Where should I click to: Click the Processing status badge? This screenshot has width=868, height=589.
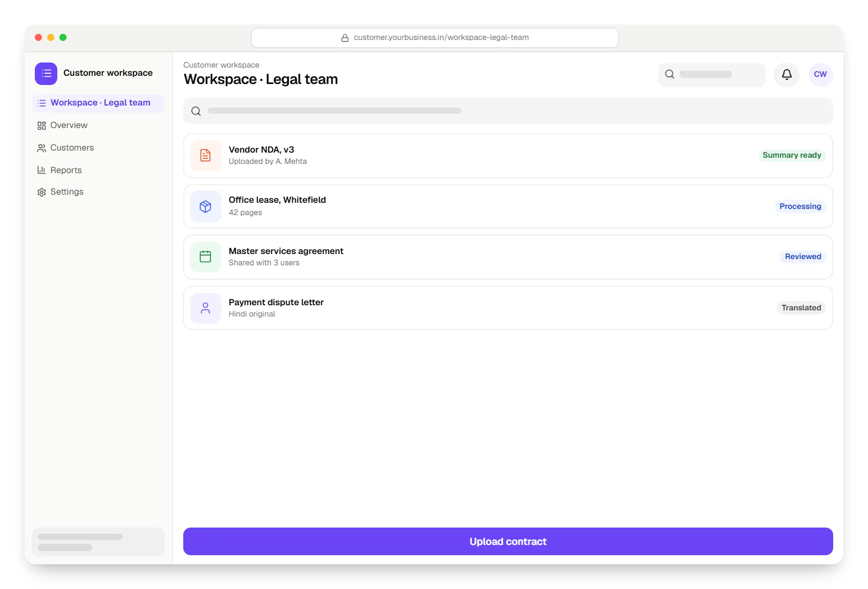(800, 206)
